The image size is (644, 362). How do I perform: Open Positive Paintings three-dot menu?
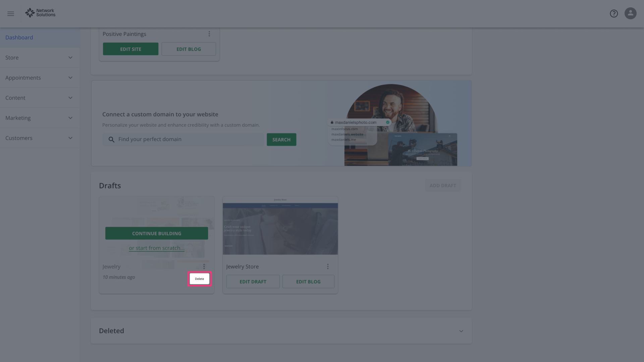(209, 34)
